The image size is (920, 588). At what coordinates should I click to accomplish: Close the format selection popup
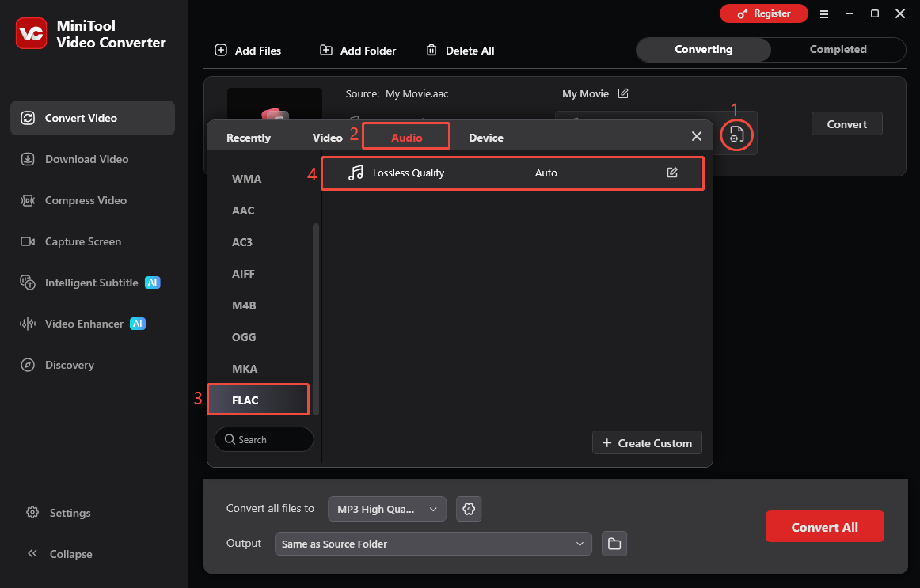(x=697, y=136)
